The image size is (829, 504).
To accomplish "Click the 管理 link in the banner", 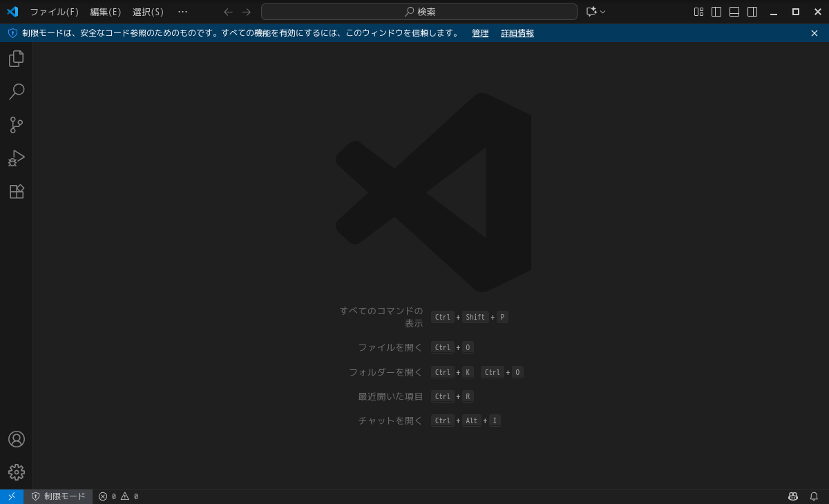I will 480,33.
